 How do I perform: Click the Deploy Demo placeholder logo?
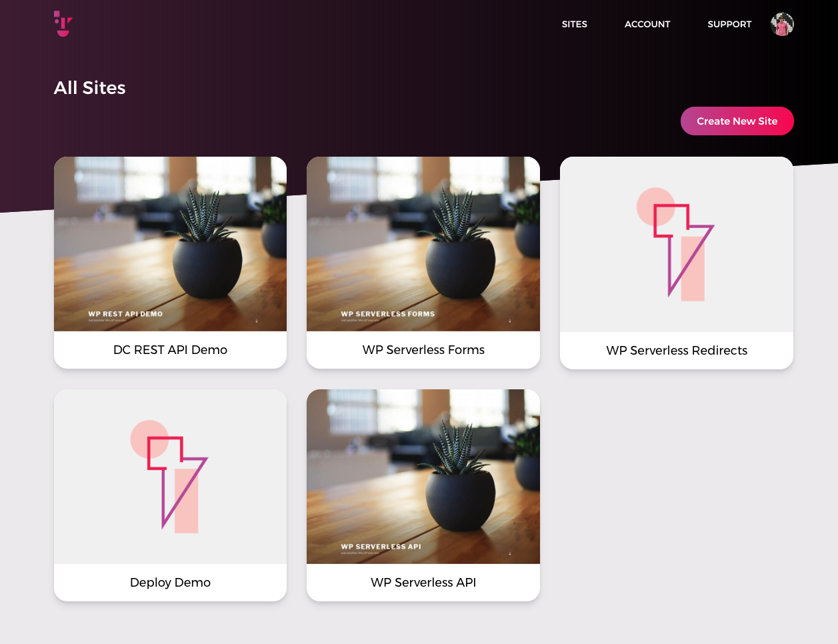pyautogui.click(x=169, y=477)
